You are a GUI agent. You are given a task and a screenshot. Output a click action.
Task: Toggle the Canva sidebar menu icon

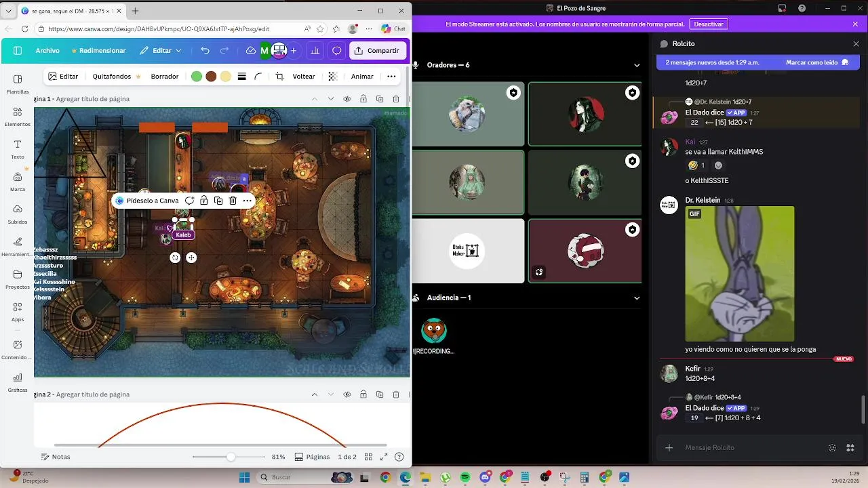pos(18,51)
